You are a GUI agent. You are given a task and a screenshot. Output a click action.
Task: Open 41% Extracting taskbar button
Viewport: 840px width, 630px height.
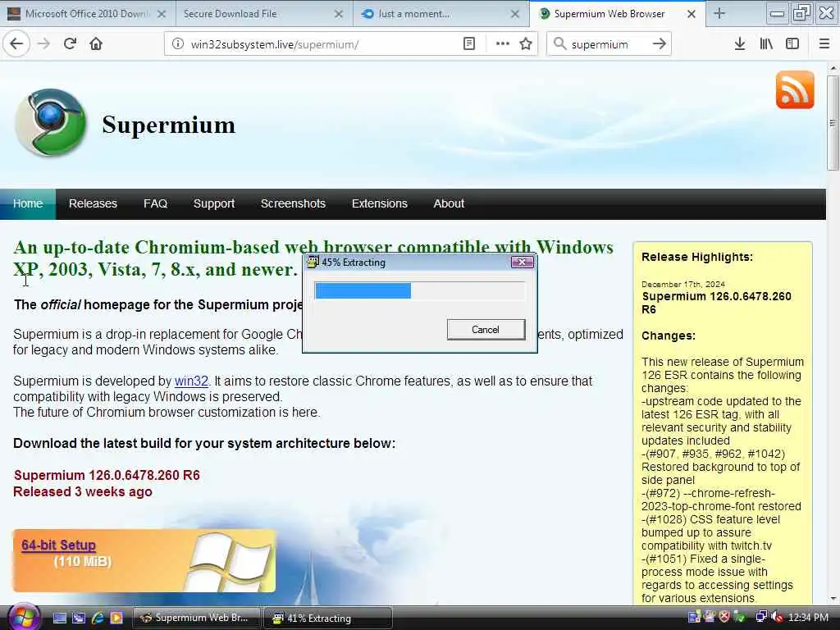328,618
